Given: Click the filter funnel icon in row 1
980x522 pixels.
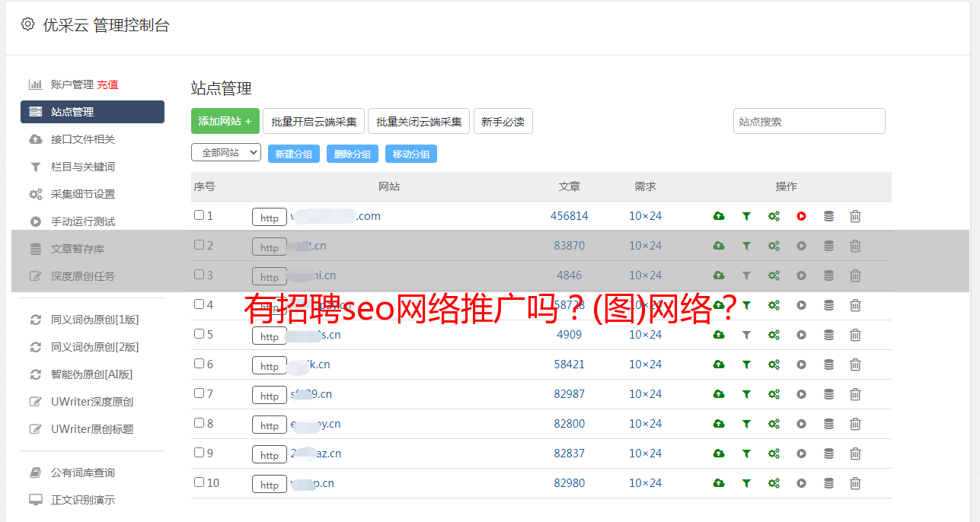Looking at the screenshot, I should [746, 216].
